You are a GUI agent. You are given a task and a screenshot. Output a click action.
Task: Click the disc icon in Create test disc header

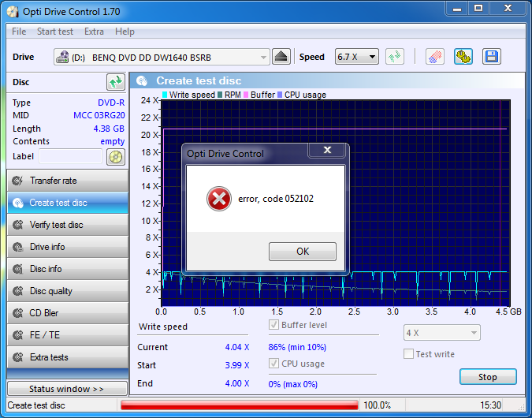(142, 80)
